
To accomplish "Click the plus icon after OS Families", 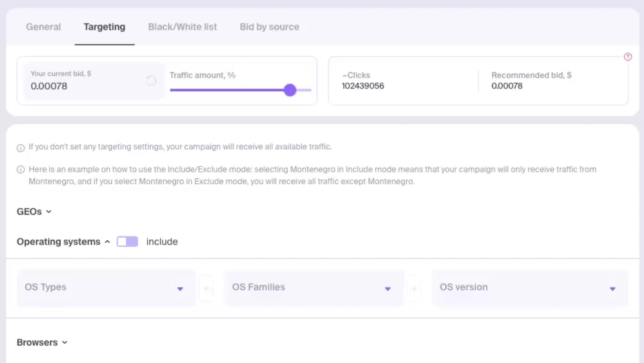I will (414, 288).
